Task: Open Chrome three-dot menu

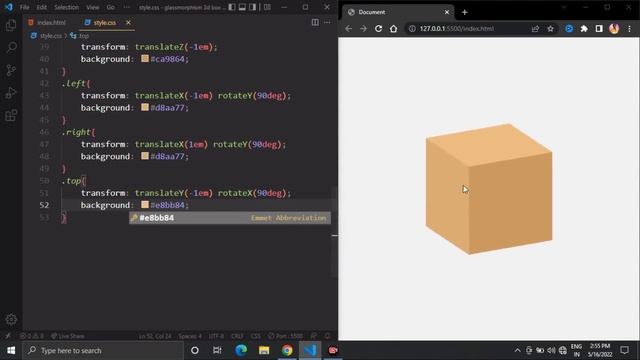Action: (629, 29)
